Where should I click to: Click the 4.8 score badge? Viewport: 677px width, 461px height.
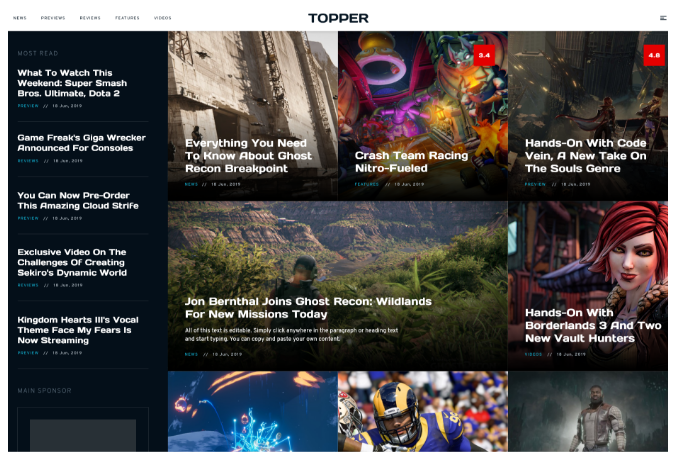pos(654,55)
